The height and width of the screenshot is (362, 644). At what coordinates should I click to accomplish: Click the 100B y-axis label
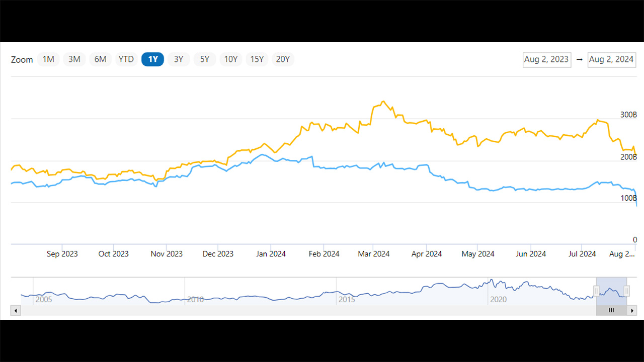coord(628,199)
